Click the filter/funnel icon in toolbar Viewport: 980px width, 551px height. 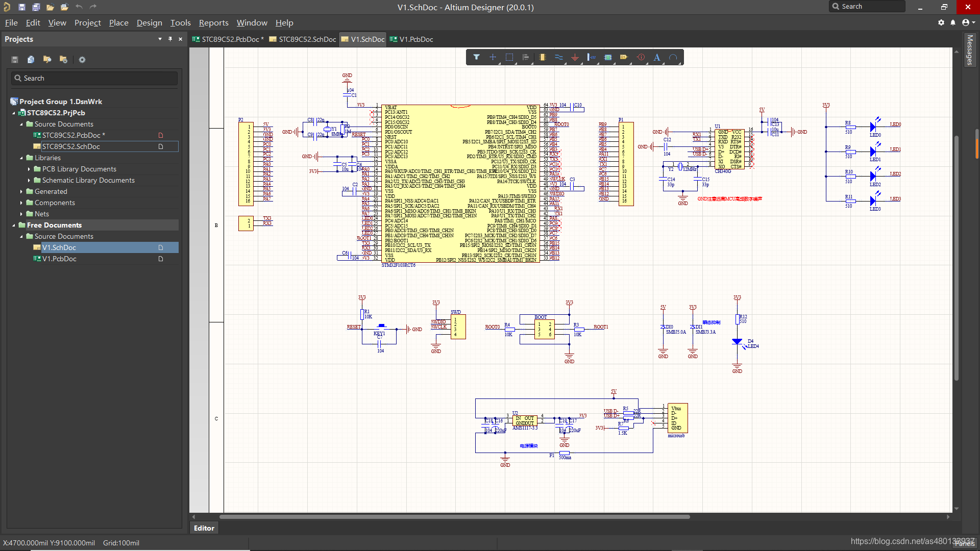coord(476,57)
